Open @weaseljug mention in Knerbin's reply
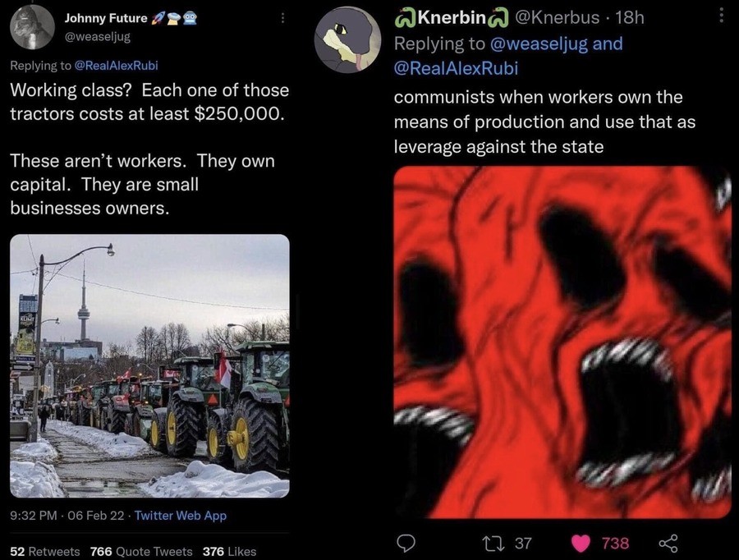 (x=539, y=44)
